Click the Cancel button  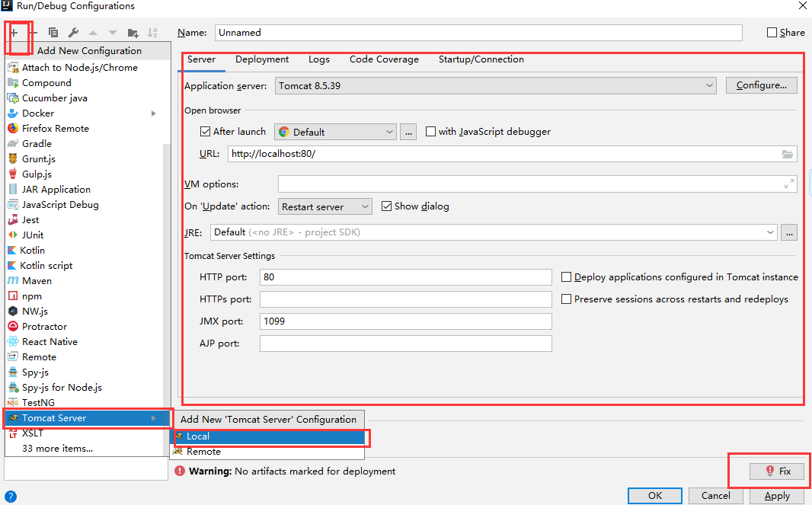click(x=716, y=496)
